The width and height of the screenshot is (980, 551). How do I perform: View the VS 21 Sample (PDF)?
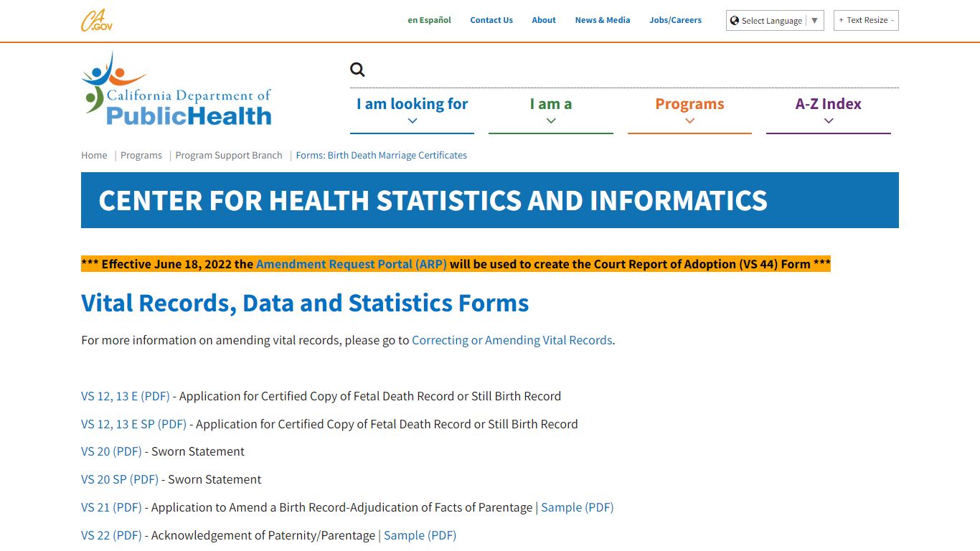point(578,507)
